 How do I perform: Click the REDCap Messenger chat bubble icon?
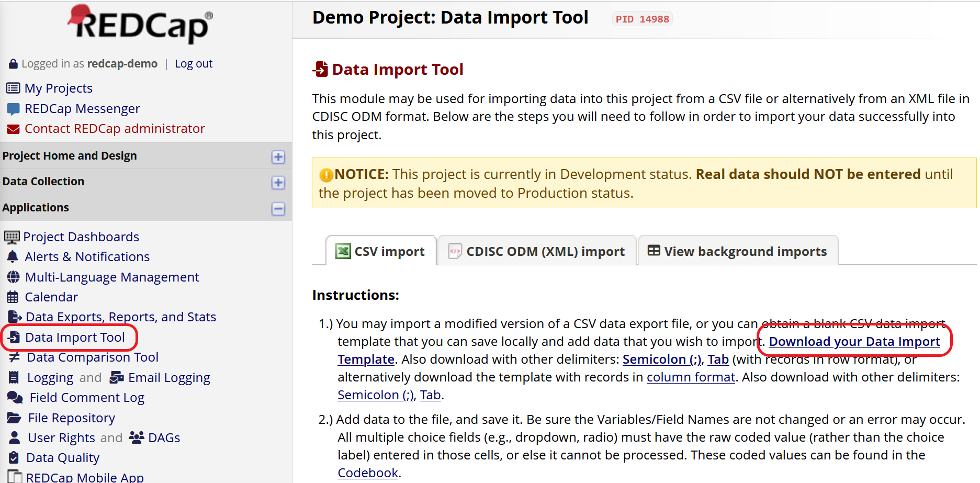[13, 109]
